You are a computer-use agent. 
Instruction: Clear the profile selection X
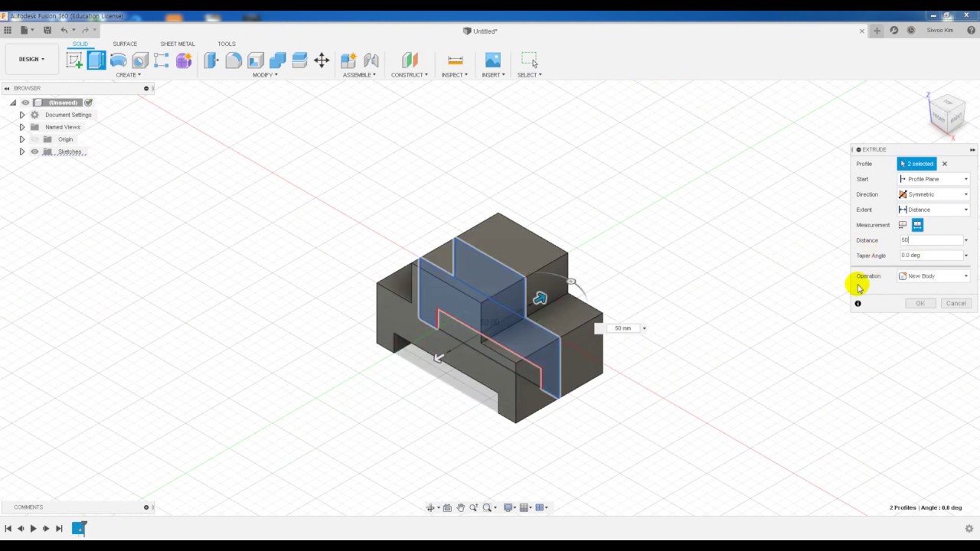click(945, 164)
